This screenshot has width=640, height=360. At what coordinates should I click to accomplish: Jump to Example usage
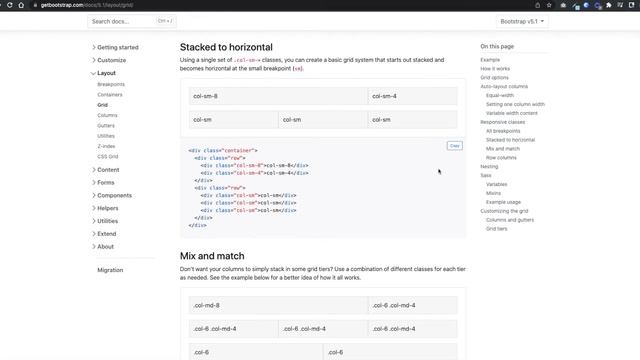503,202
